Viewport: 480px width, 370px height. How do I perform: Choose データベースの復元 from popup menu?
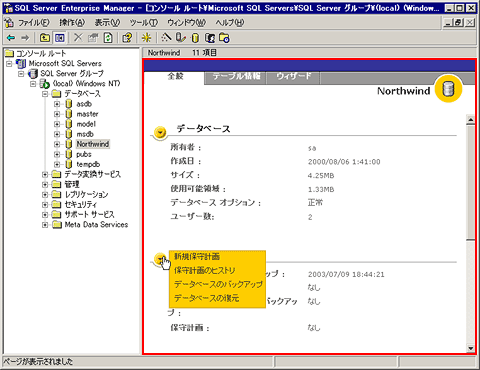(206, 298)
